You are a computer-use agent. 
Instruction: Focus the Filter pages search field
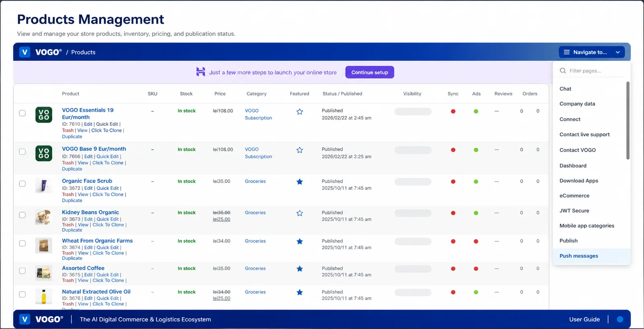[x=592, y=71]
